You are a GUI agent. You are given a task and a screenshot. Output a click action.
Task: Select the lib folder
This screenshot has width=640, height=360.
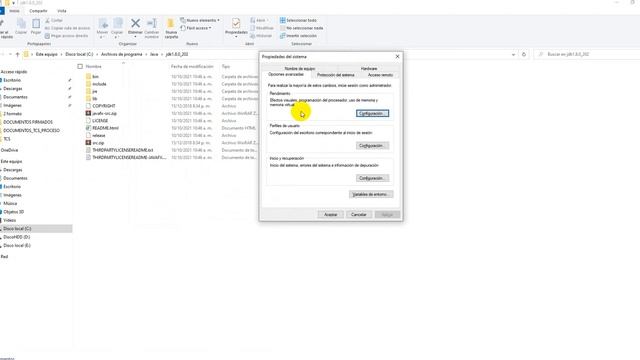(95, 99)
